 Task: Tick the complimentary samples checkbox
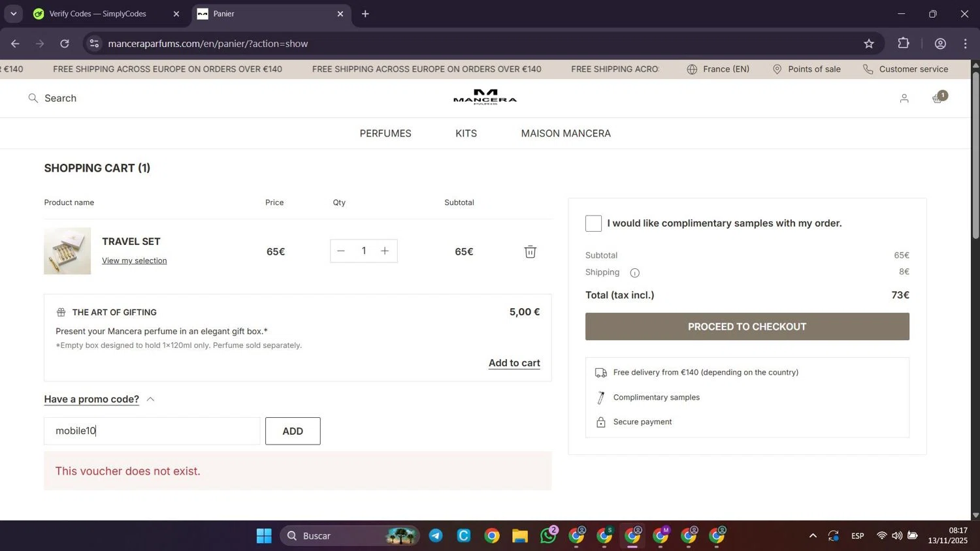[593, 223]
